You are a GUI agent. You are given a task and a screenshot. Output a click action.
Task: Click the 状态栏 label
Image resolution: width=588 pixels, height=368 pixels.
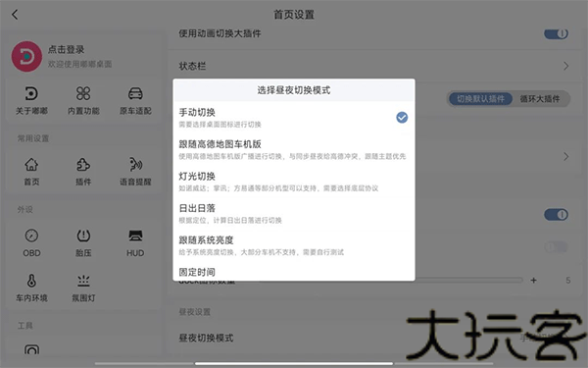click(x=192, y=66)
